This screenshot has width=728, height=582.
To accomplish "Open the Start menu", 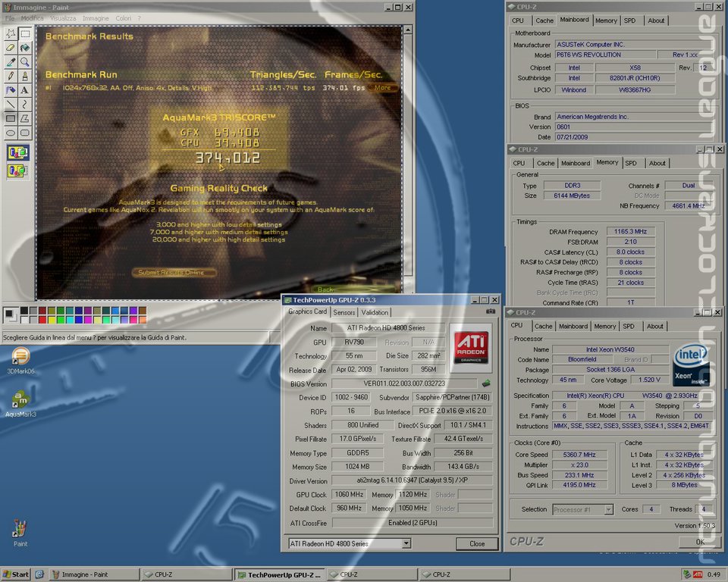I will tap(16, 574).
